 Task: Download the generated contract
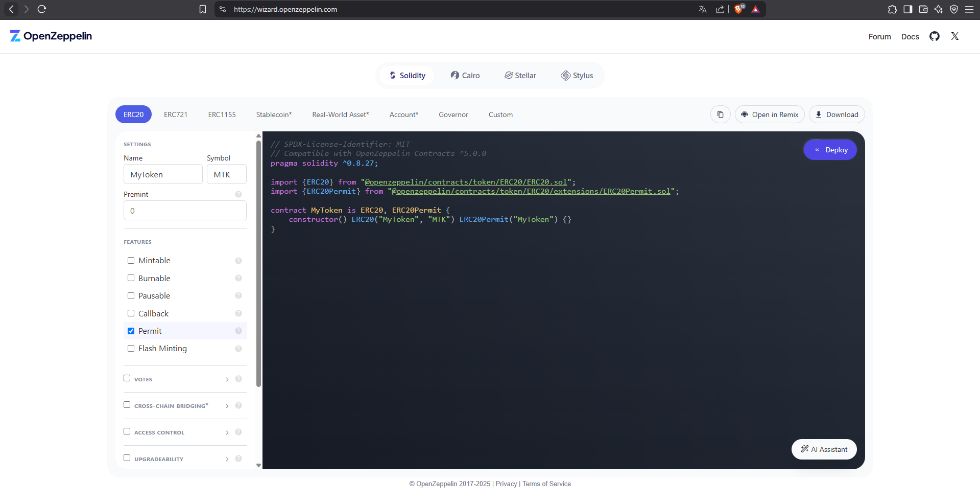tap(836, 114)
